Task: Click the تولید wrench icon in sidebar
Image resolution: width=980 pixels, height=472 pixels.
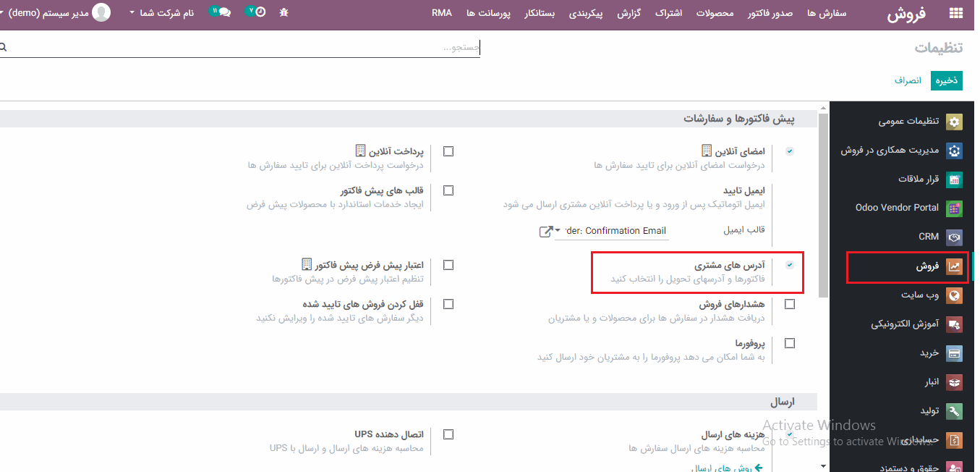Action: click(x=955, y=411)
